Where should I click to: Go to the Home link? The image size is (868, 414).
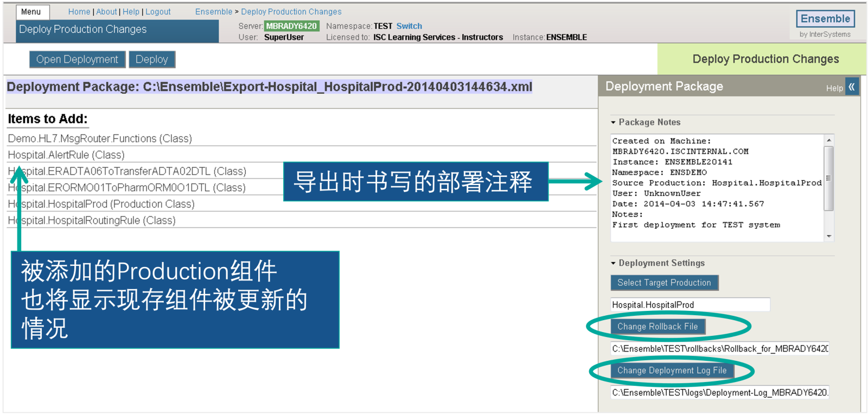point(79,11)
